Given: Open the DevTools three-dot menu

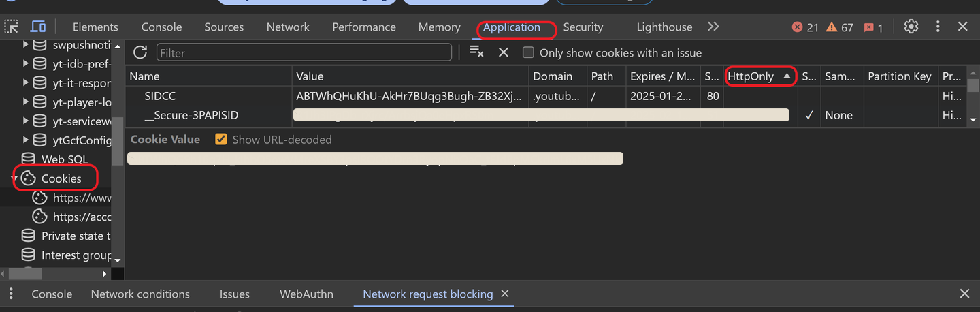Looking at the screenshot, I should tap(938, 27).
